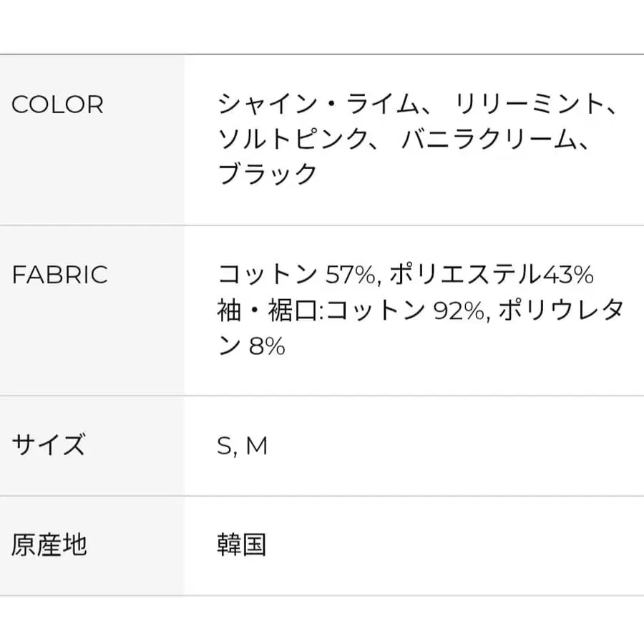Click the FABRIC row label
644x644 pixels.
(x=59, y=275)
